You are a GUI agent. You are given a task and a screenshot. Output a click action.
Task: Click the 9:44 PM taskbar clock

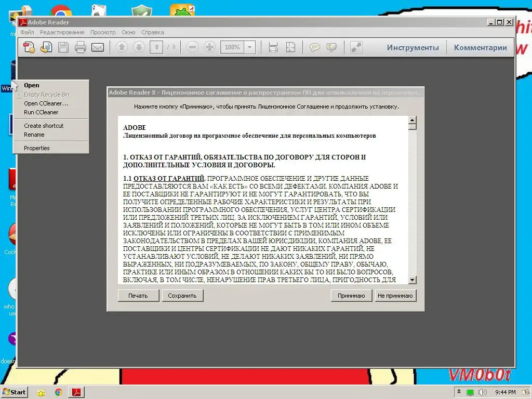(505, 392)
